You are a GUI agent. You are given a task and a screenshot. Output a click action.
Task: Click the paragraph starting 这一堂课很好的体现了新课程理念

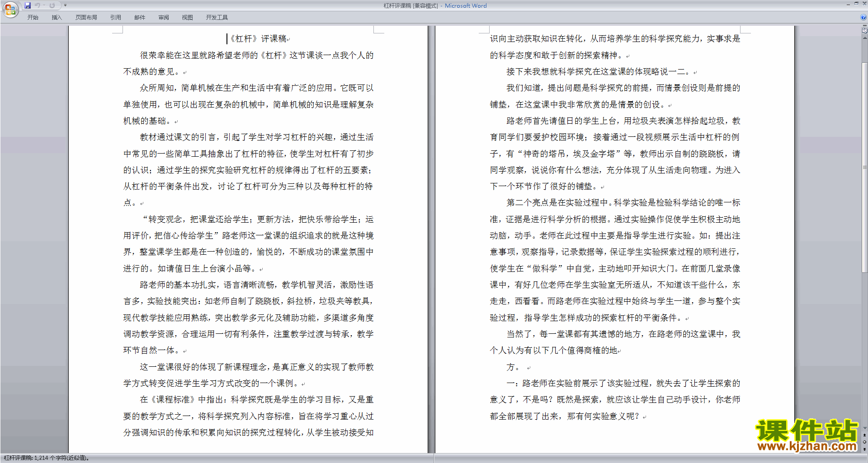point(249,375)
